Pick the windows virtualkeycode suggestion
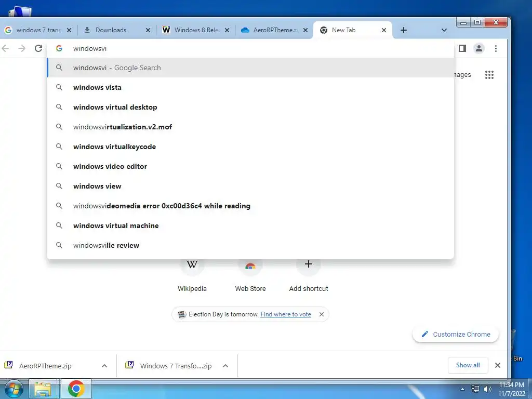Viewport: 532px width, 399px height. (250, 147)
